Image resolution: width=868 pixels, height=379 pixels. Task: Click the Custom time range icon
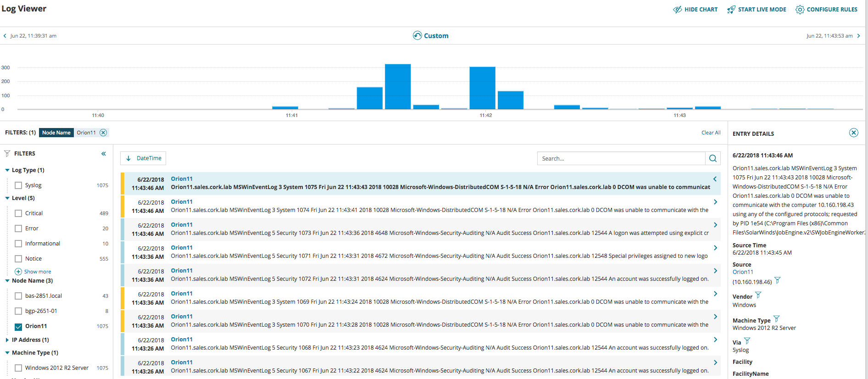[417, 36]
